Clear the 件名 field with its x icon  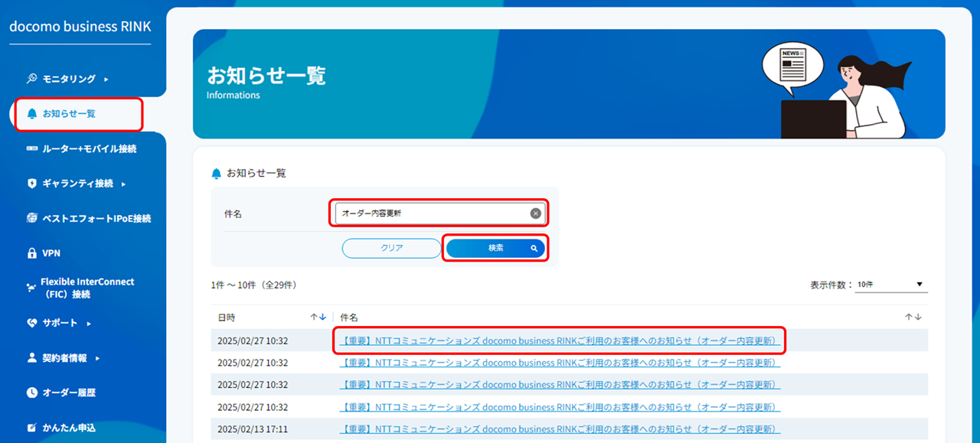pos(536,213)
